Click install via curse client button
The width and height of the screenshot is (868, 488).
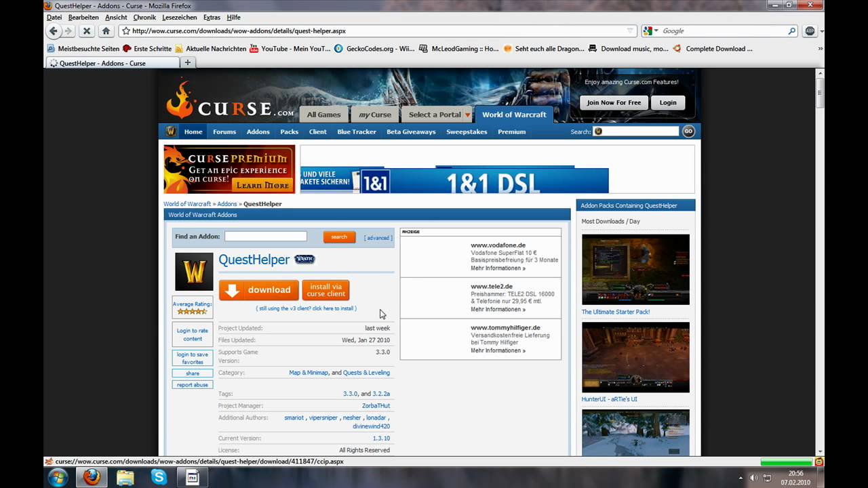tap(325, 290)
